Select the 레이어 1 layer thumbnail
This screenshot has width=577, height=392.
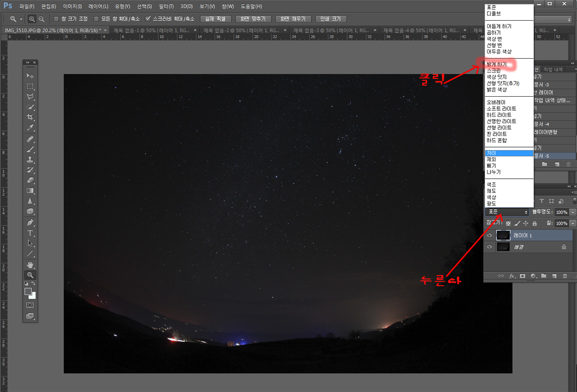point(503,235)
